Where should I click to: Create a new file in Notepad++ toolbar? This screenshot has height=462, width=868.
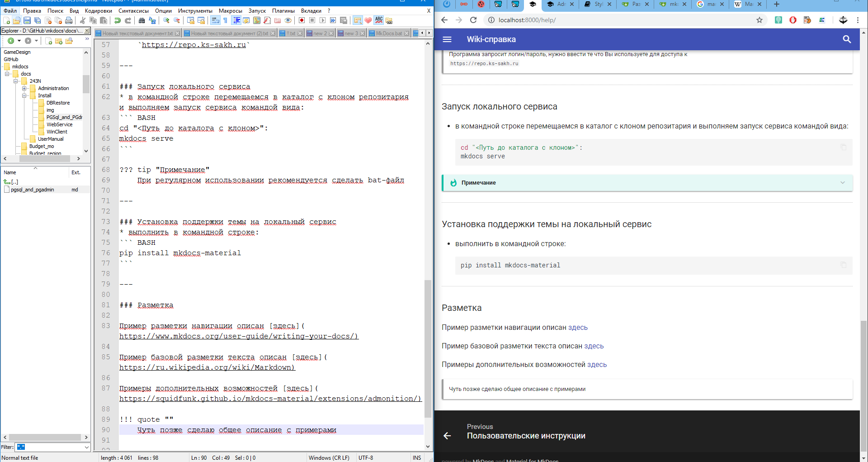[x=7, y=20]
